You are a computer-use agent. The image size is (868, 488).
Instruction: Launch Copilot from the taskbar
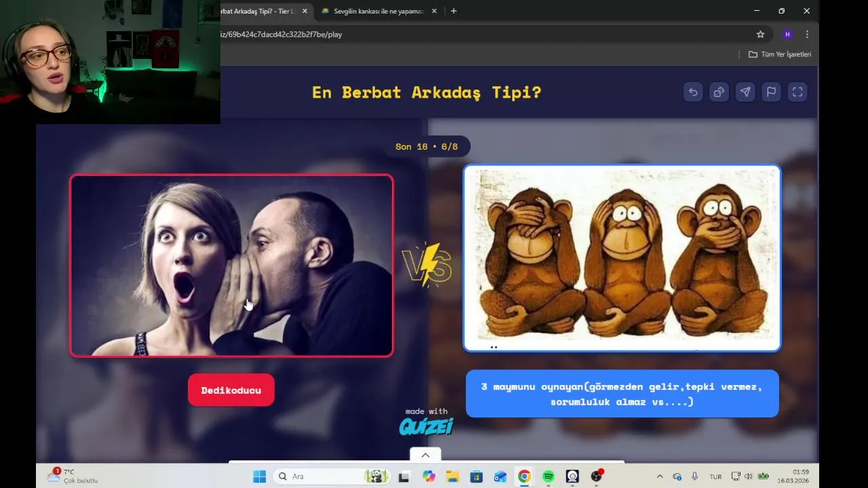coord(429,476)
